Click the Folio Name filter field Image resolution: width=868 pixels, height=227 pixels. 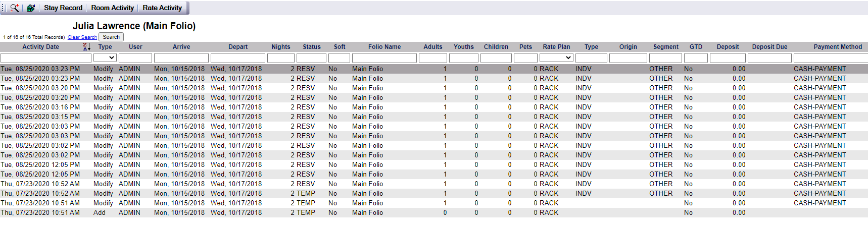click(x=384, y=58)
